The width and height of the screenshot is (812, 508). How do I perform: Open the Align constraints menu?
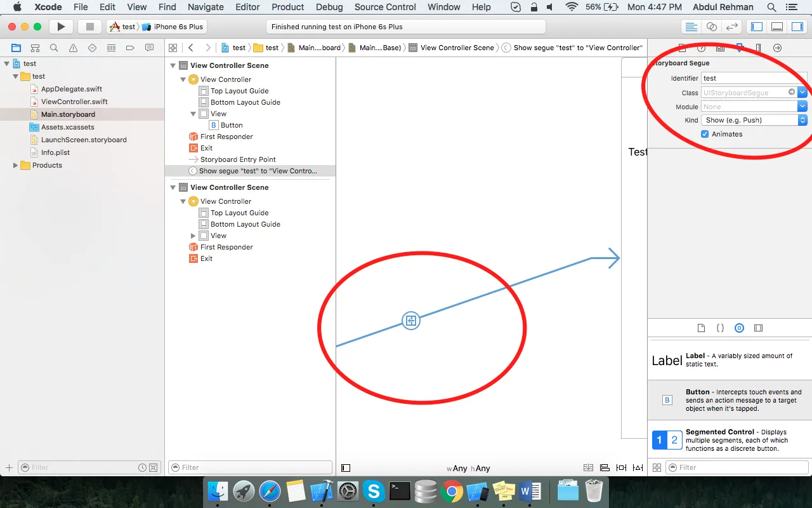tap(605, 468)
